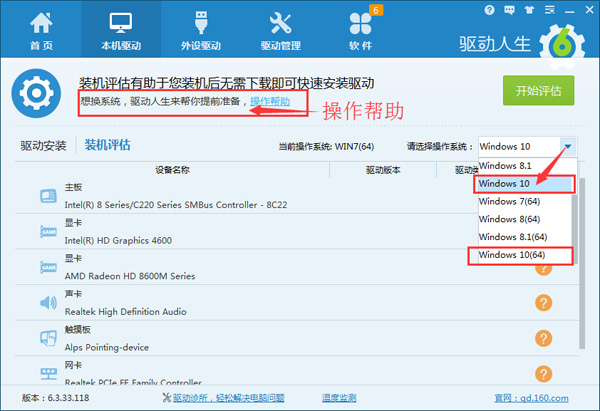The image size is (600, 411).
Task: Click the 设备名称 column header
Action: [x=173, y=170]
